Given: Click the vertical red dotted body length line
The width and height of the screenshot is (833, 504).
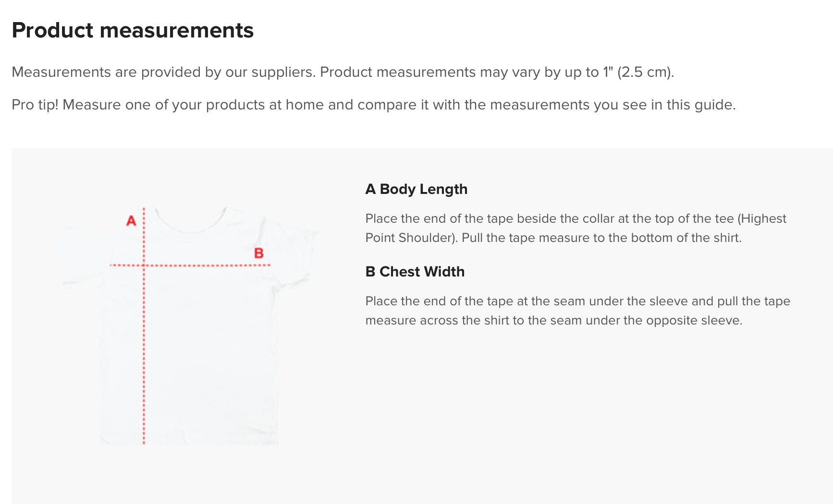Looking at the screenshot, I should [x=144, y=346].
